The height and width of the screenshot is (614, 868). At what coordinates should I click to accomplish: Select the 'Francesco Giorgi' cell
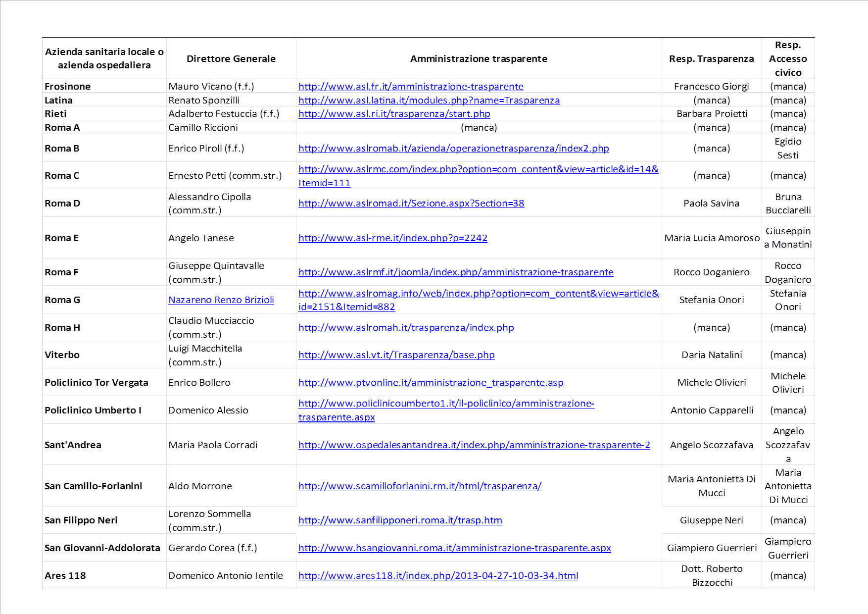[x=712, y=86]
